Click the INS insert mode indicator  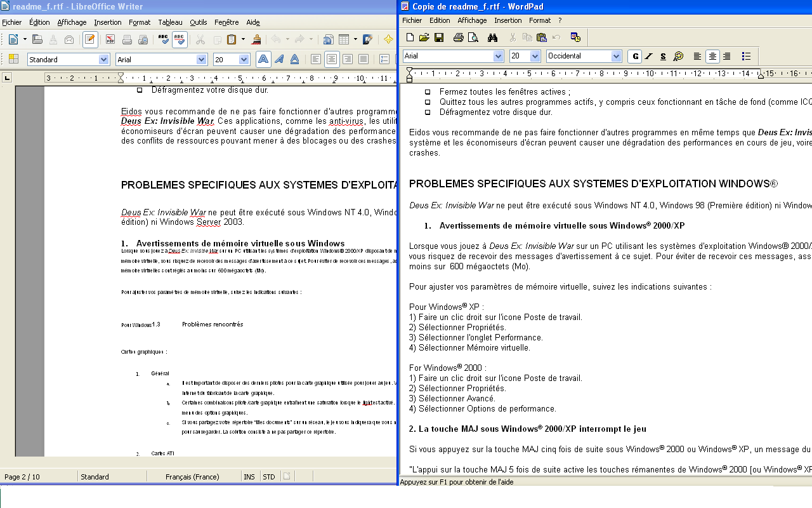point(249,477)
